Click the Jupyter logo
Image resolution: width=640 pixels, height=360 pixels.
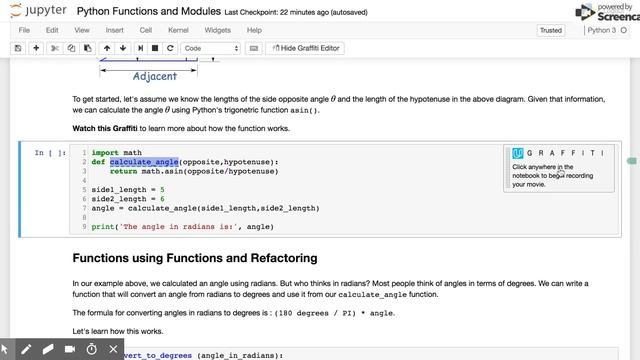tap(38, 11)
